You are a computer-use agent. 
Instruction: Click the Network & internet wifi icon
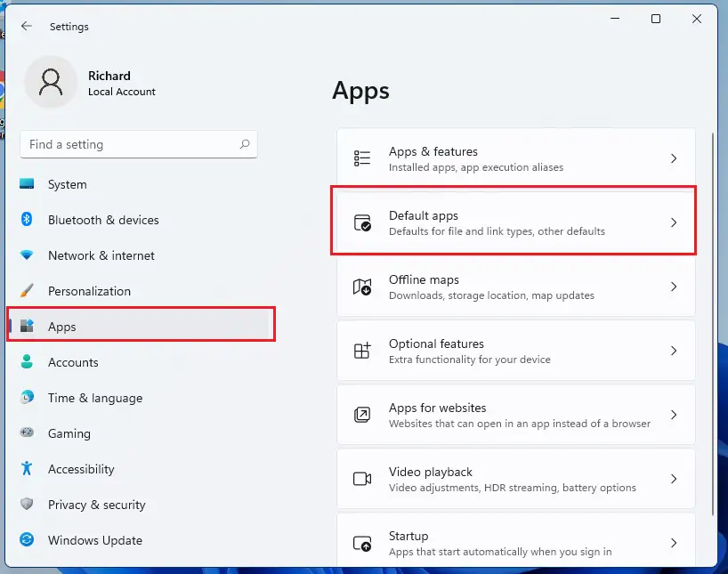[x=27, y=255]
